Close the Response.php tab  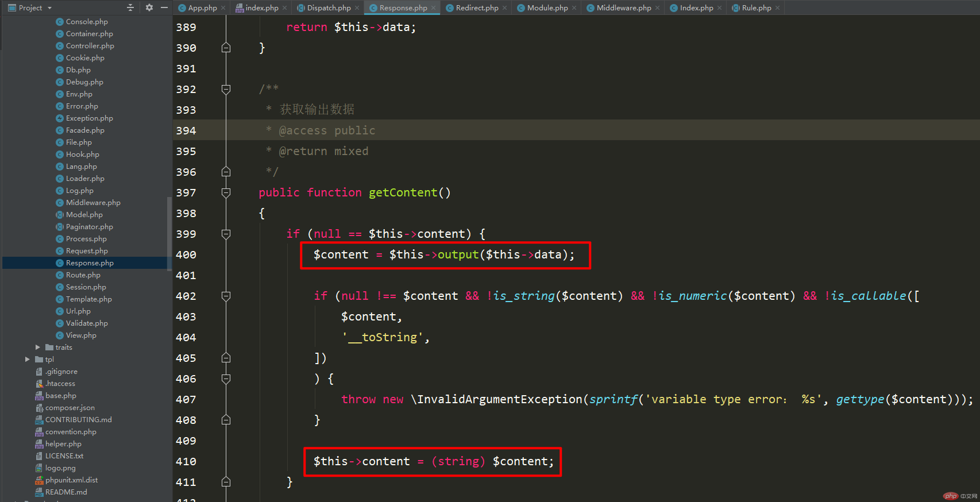(x=434, y=8)
